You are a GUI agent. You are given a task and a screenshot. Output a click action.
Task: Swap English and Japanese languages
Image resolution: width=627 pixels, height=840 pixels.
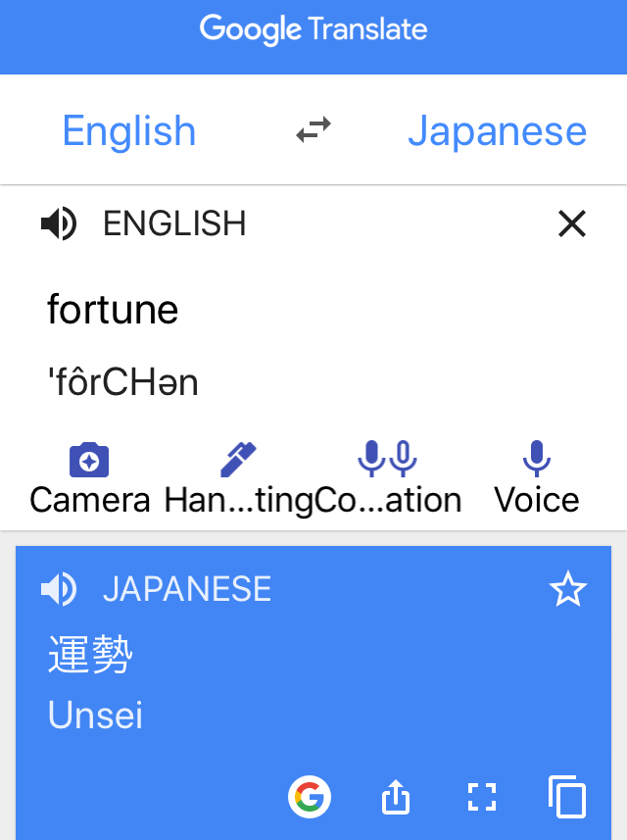coord(313,130)
